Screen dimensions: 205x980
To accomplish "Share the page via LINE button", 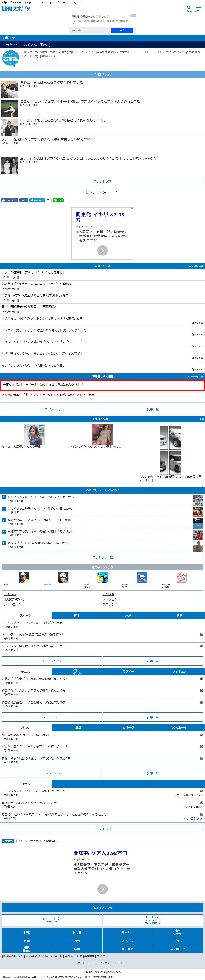I will point(58,200).
